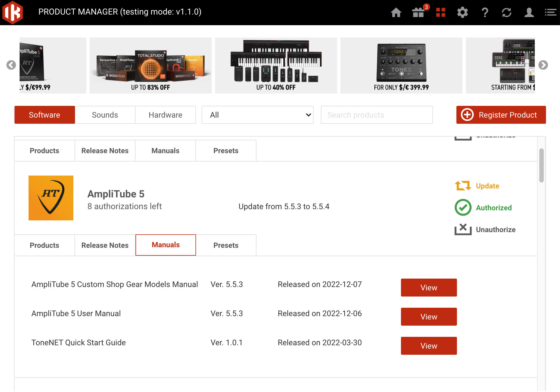Open the upper Presets tab
Image resolution: width=560 pixels, height=392 pixels.
pos(226,151)
